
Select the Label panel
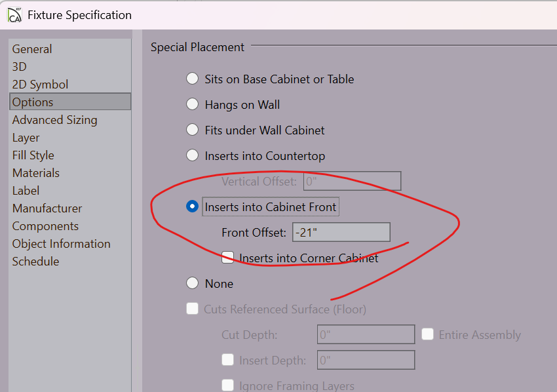(x=26, y=191)
